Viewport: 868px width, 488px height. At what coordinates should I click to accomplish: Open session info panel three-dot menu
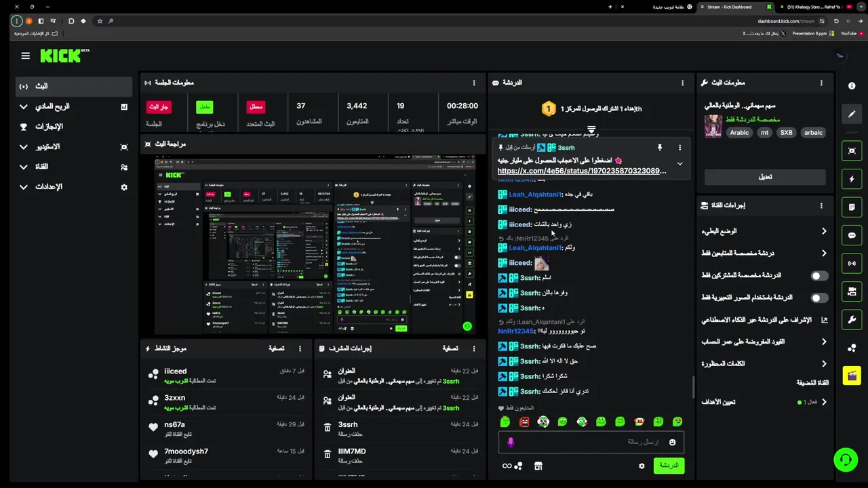point(474,83)
